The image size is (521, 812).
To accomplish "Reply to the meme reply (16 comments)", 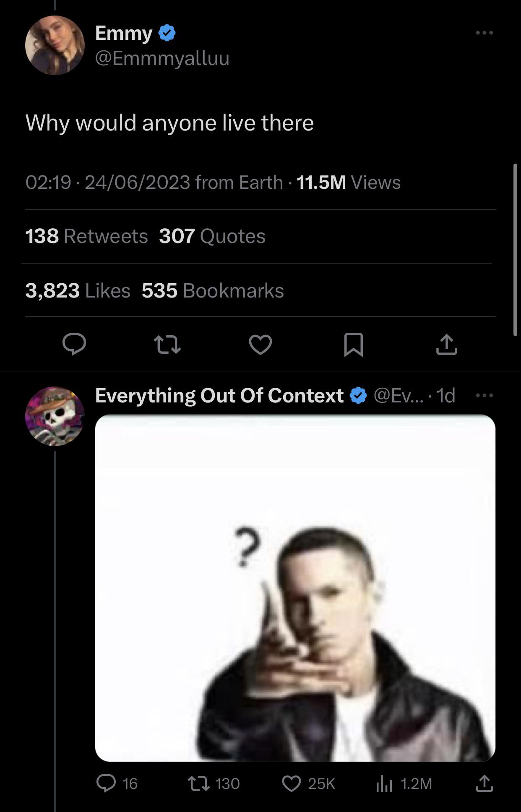I will click(x=106, y=783).
